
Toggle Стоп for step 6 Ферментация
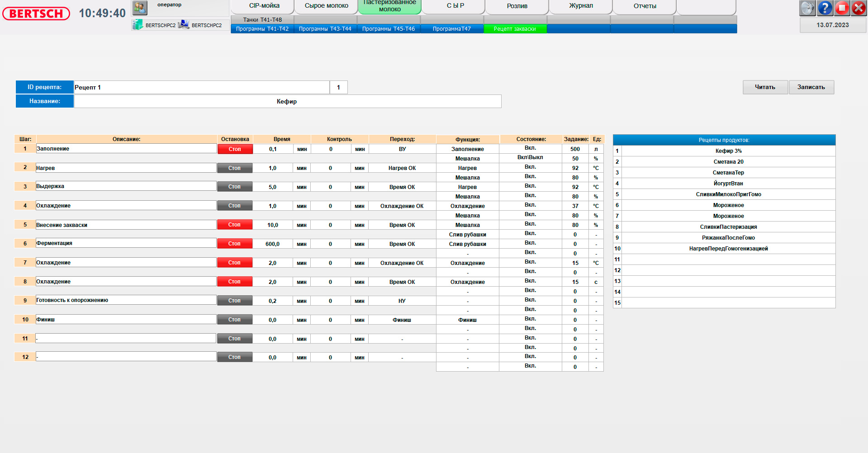pos(234,244)
